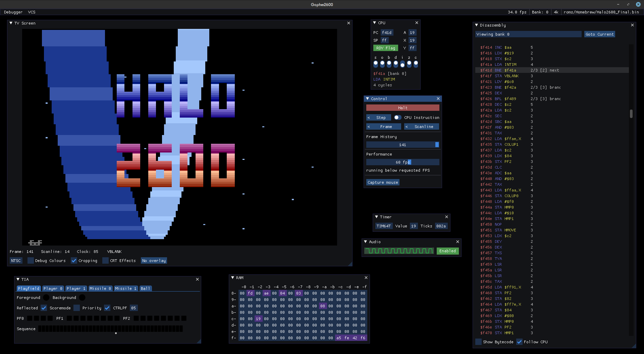Collapse the Disassembly panel triangle
This screenshot has width=644, height=354.
[x=477, y=25]
